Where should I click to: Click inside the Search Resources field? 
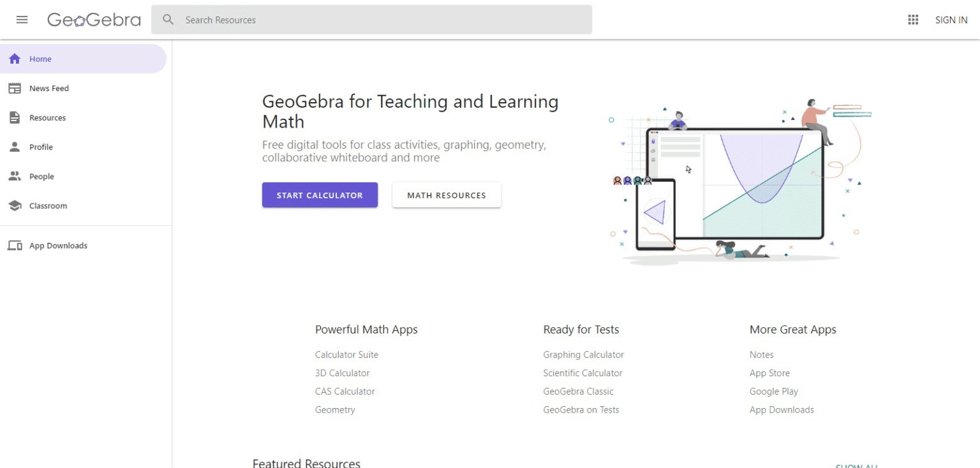(319, 20)
